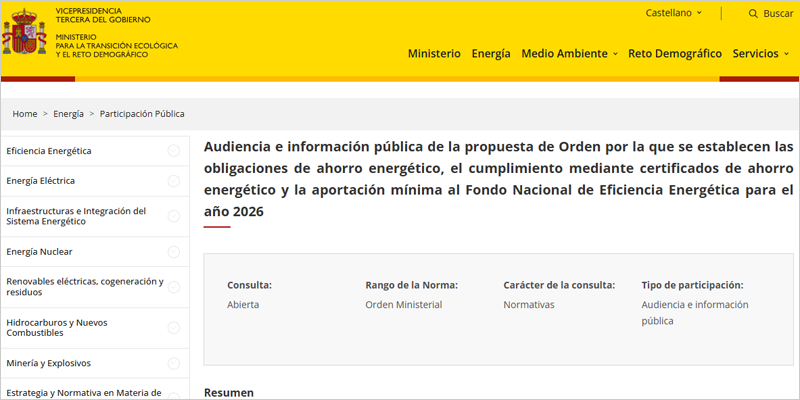Click the Spanish government coat of arms logo
This screenshot has height=400, width=800.
click(x=24, y=32)
